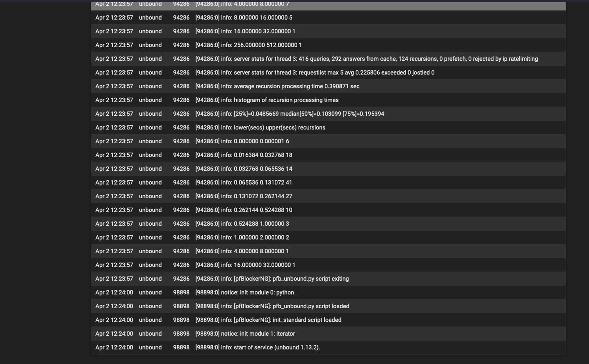This screenshot has height=364, width=589.
Task: Click PID 94286 in the script exiting row
Action: [181, 279]
